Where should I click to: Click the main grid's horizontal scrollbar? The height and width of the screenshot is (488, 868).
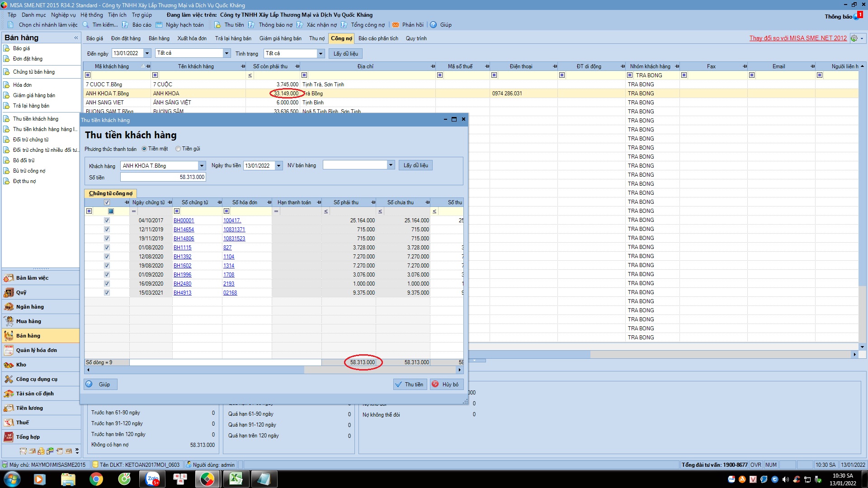[x=529, y=355]
